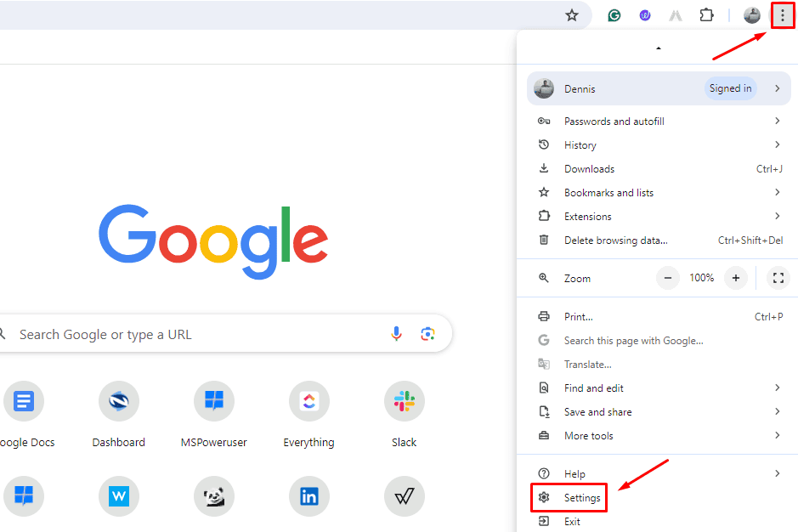
Task: Open the Grammarly extension icon
Action: point(614,16)
